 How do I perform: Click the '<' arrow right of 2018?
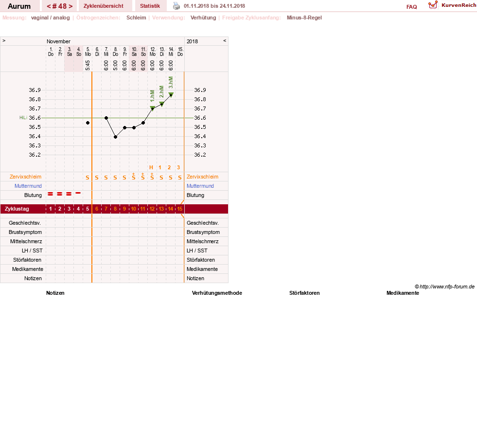(225, 40)
